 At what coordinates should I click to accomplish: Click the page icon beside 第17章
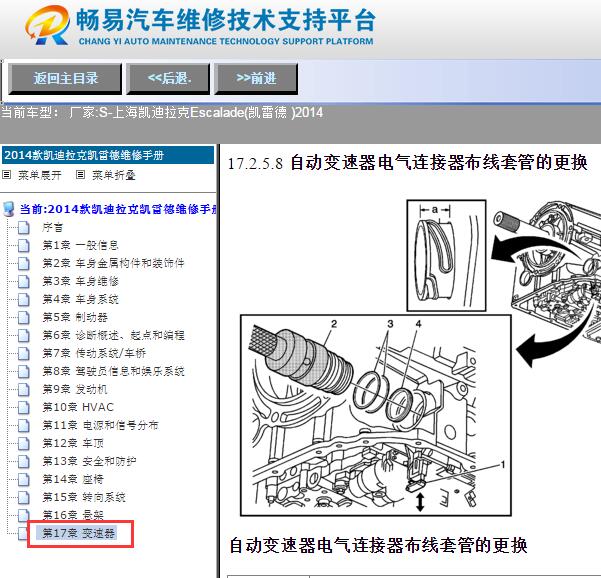coord(23,533)
